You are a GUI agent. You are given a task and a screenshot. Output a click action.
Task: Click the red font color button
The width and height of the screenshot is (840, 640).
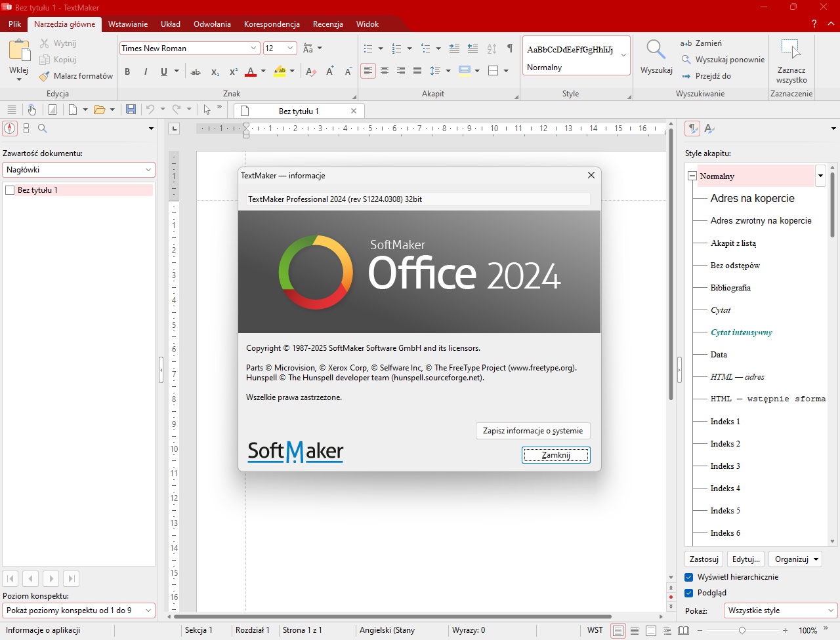click(251, 71)
